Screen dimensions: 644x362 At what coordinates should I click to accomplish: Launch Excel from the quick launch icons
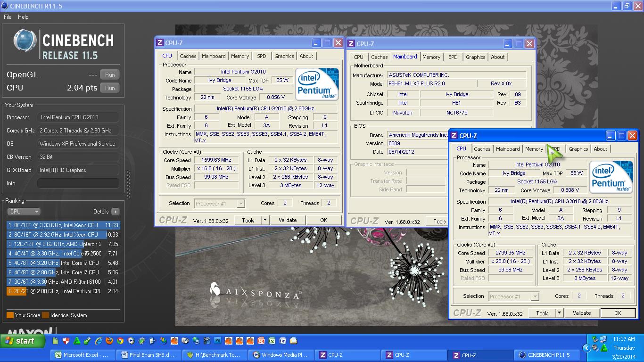click(x=272, y=340)
